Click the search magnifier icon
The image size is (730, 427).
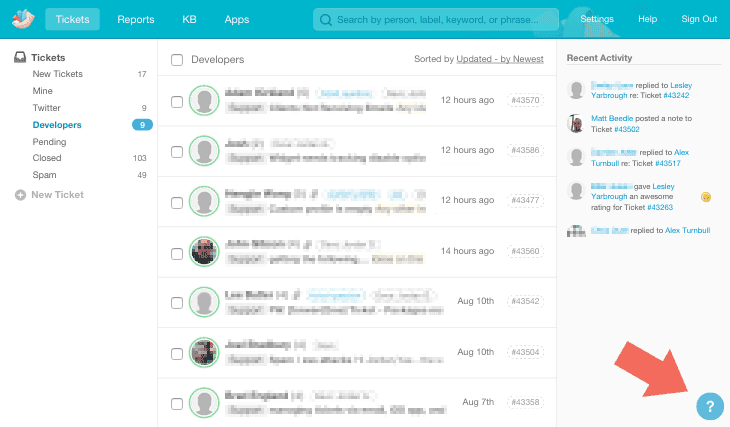point(326,19)
